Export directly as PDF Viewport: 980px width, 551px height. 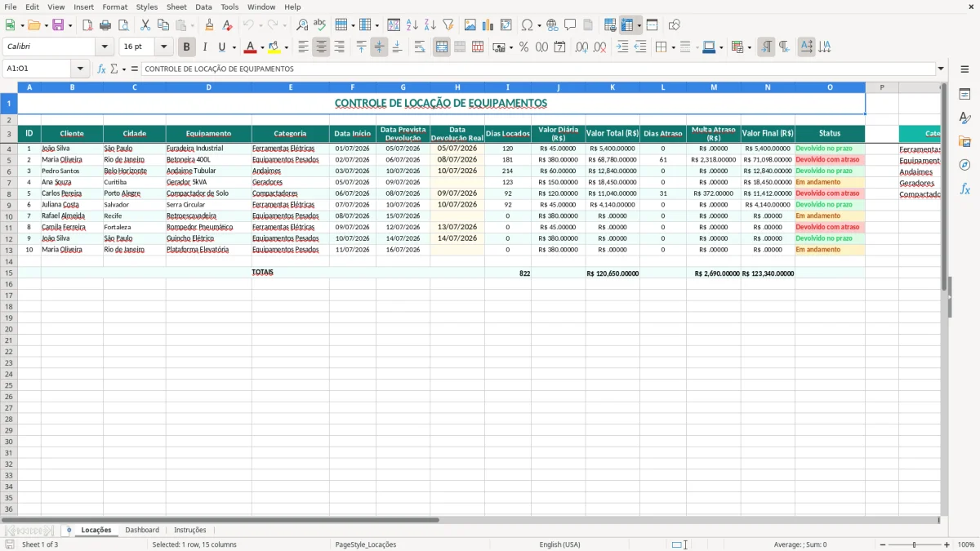87,25
